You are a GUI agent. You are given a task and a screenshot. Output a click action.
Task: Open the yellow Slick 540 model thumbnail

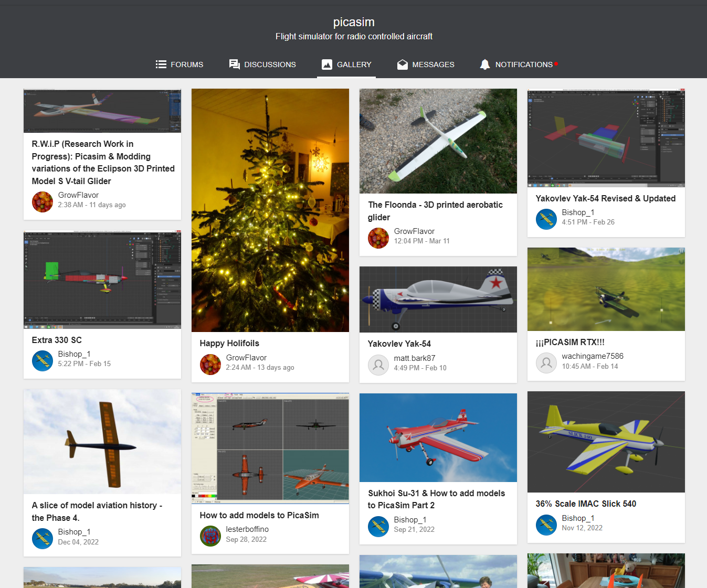pyautogui.click(x=606, y=442)
